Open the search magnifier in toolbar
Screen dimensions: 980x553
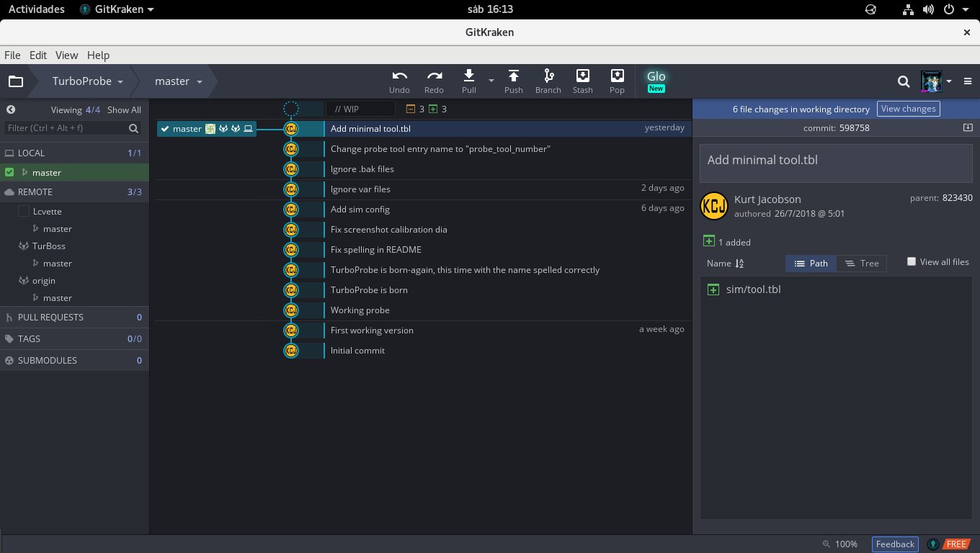[x=904, y=81]
